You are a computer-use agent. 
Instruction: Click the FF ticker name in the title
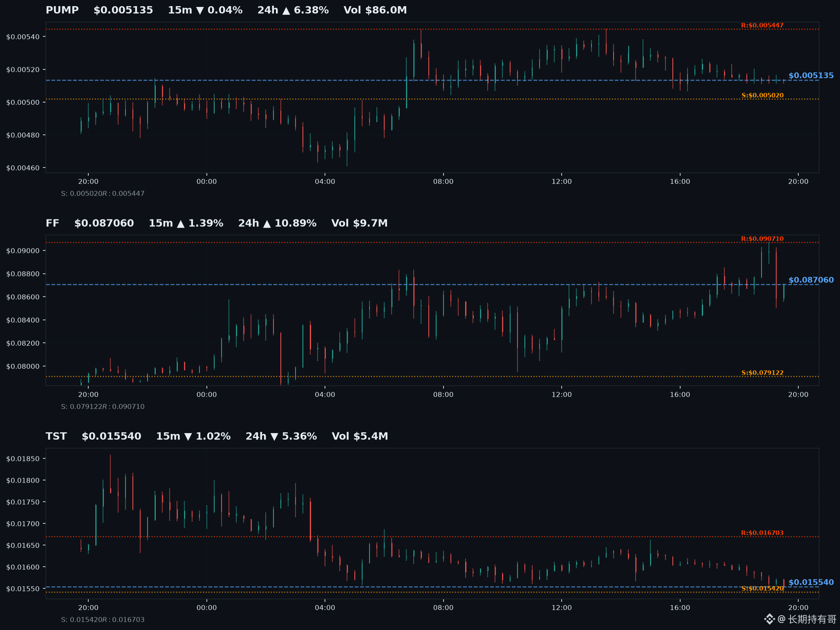pos(53,223)
